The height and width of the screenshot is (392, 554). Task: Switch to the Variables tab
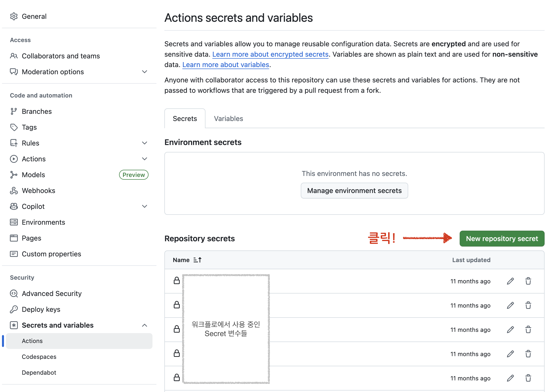[228, 119]
